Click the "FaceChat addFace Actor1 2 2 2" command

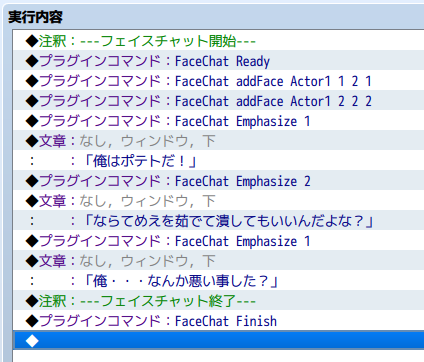219,101
